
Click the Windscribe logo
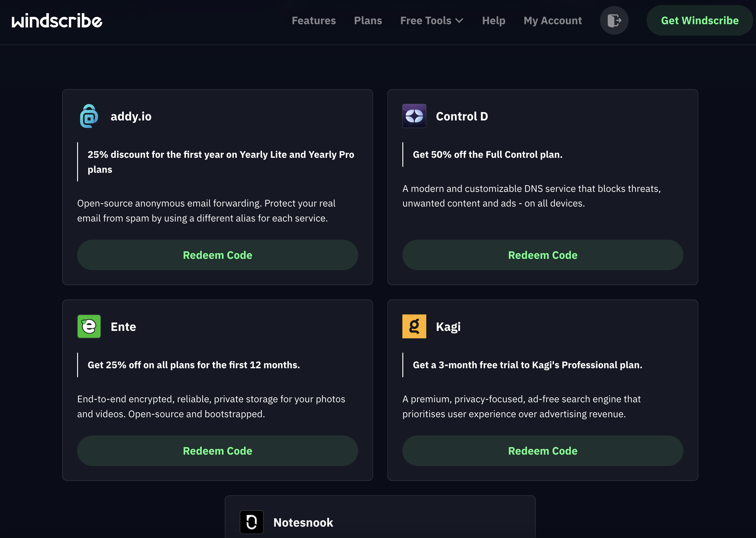pyautogui.click(x=57, y=21)
